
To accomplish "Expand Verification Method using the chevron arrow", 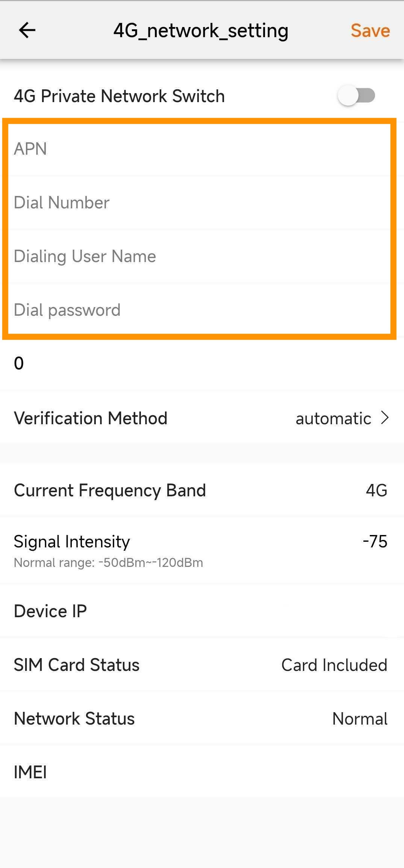I will point(384,418).
